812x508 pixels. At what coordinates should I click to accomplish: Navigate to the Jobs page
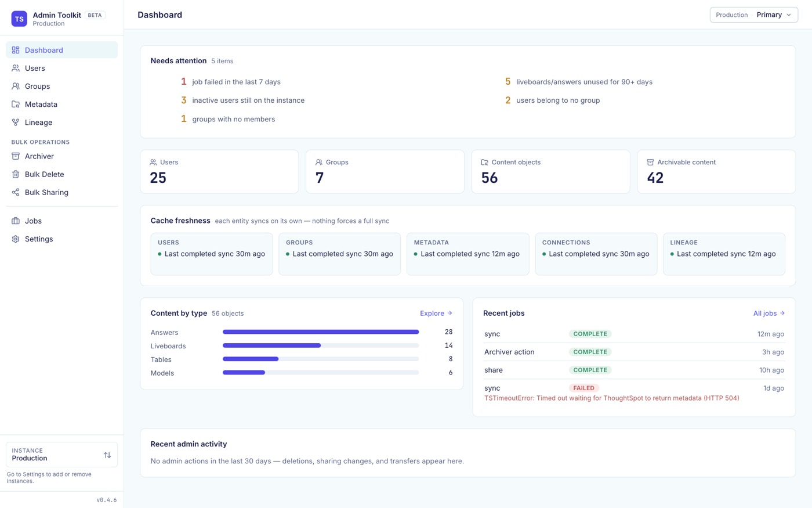coord(61,221)
